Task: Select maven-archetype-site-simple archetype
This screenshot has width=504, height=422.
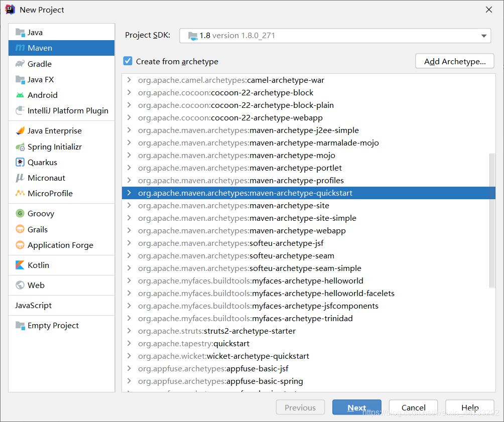Action: [x=309, y=218]
